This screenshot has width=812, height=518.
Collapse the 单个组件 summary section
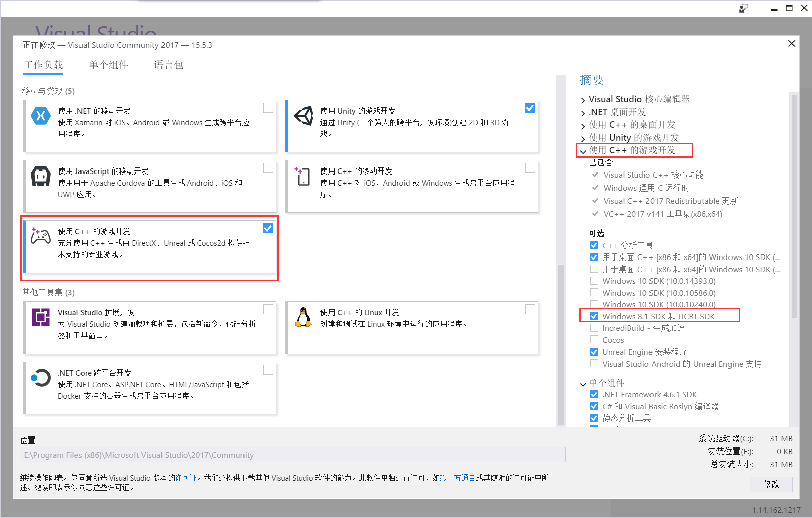pyautogui.click(x=583, y=384)
